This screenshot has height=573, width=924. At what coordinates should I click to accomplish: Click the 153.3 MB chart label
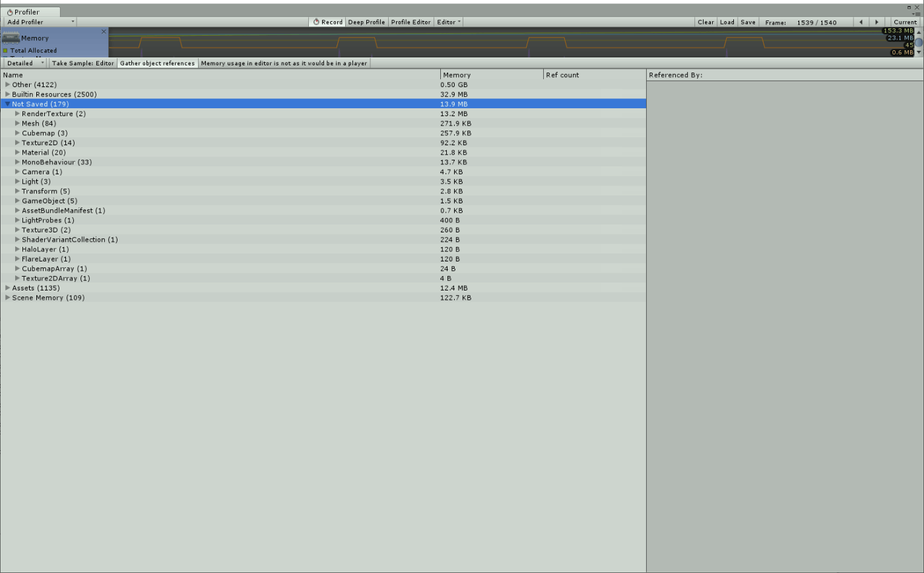pos(898,31)
